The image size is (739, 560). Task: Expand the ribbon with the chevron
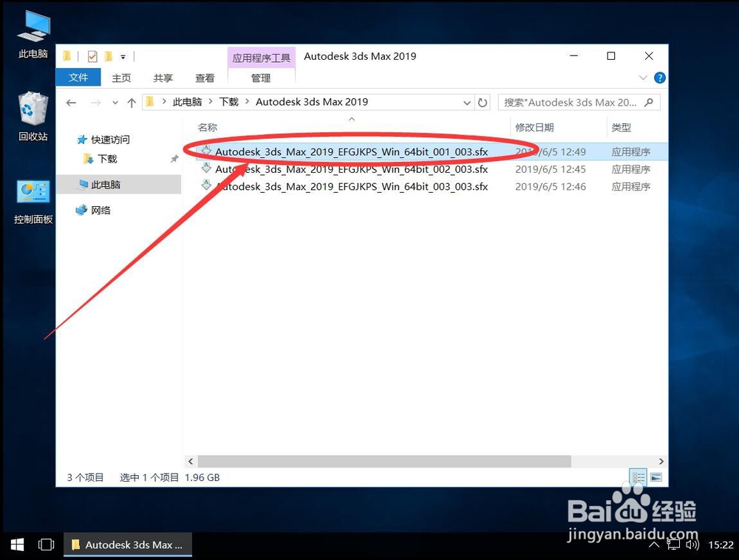coord(643,78)
